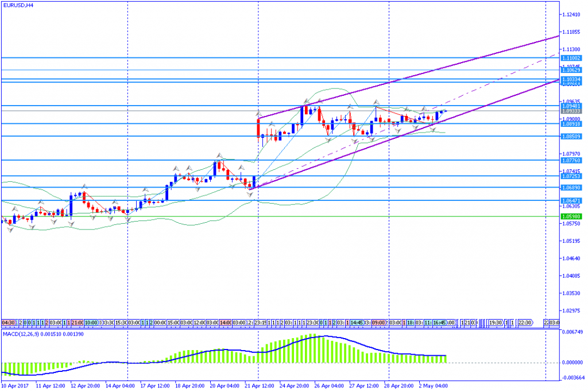The image size is (588, 392).
Task: Click the 27 Apr 12:00 time label
Action: pos(364,386)
